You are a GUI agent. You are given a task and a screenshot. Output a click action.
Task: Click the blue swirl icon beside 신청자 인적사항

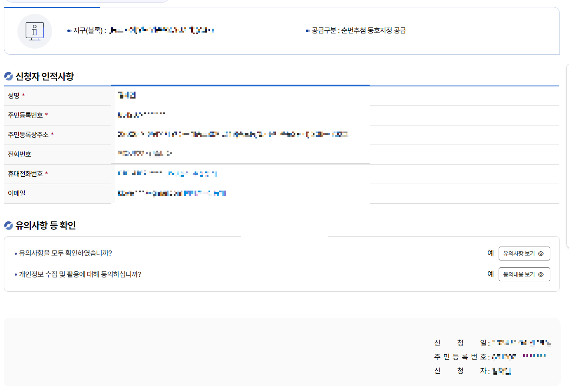coord(8,76)
